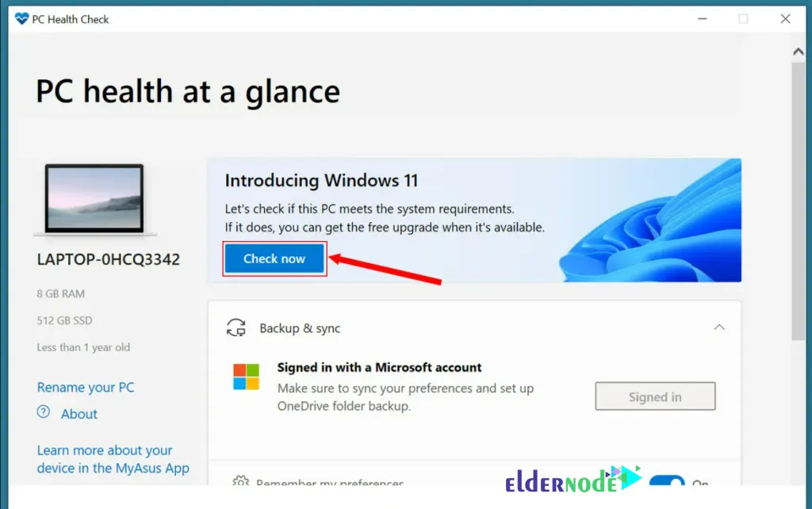The height and width of the screenshot is (509, 812).
Task: Click Check now for Windows 11
Action: [x=274, y=258]
